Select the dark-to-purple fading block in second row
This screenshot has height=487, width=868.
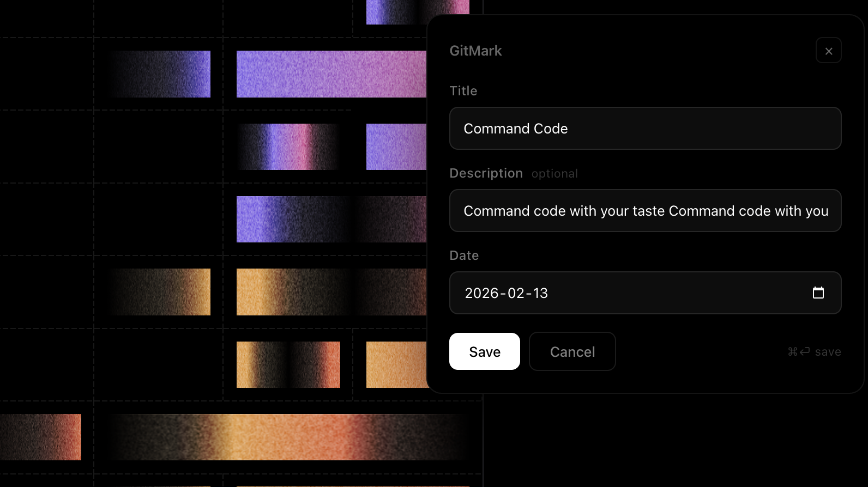159,74
